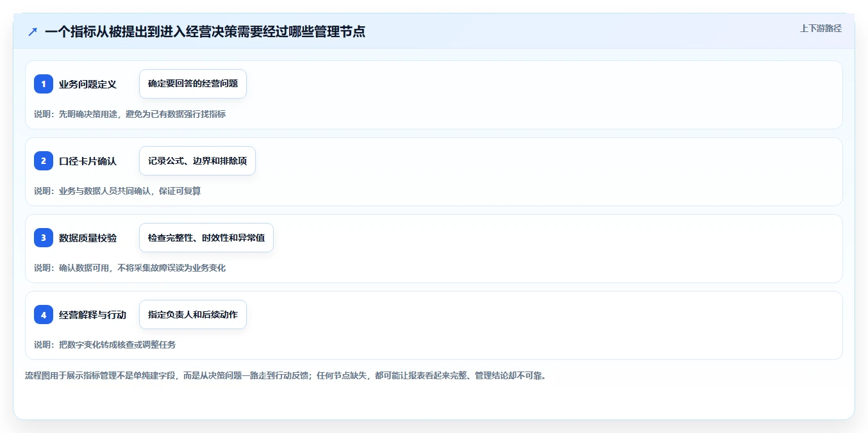This screenshot has height=433, width=868.
Task: Select step number 4 badge
Action: pyautogui.click(x=44, y=315)
